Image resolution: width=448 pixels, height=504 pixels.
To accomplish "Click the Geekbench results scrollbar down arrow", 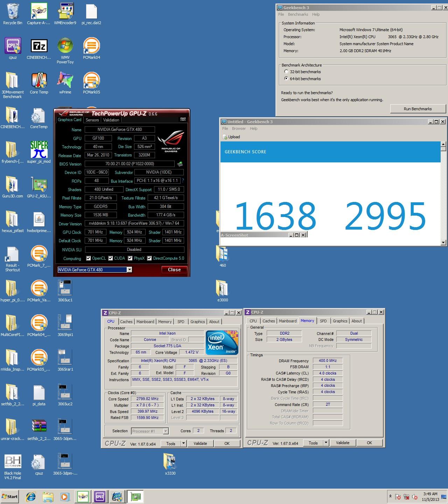I will [x=443, y=242].
